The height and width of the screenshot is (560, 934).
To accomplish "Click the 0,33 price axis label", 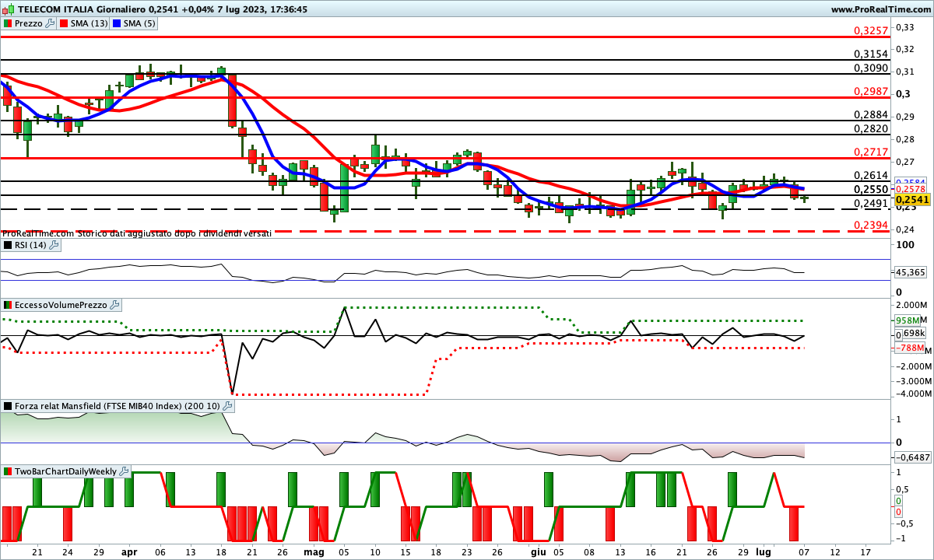I will click(x=905, y=27).
